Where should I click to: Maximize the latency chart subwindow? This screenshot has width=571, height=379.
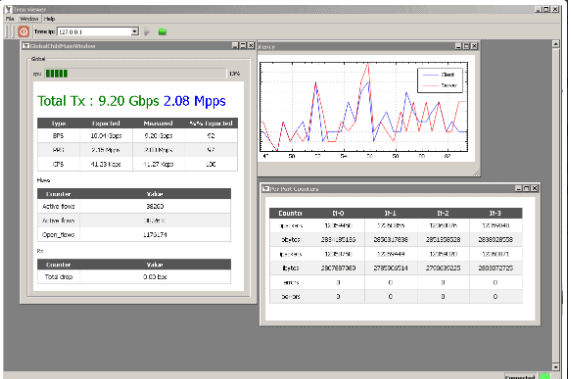click(x=466, y=46)
